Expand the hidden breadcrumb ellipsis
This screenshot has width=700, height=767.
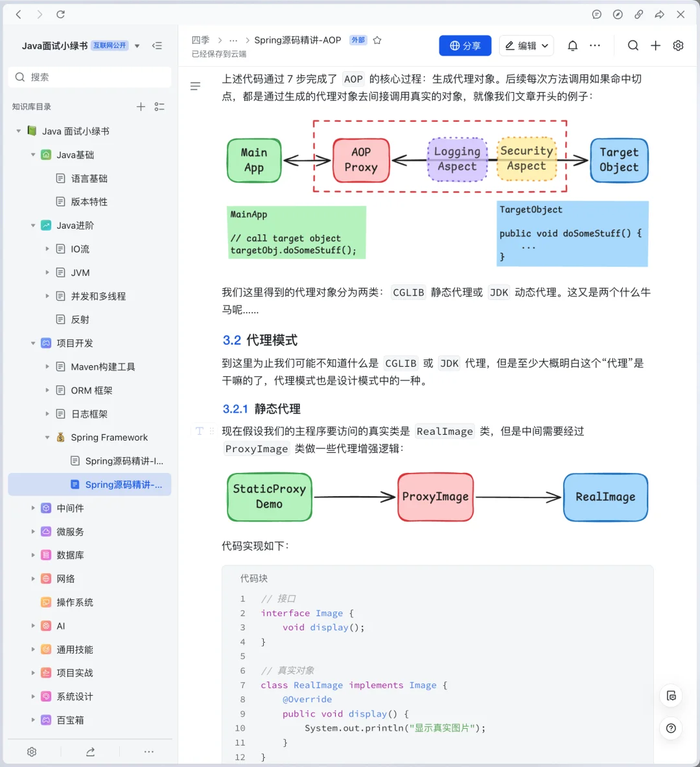[x=233, y=40]
